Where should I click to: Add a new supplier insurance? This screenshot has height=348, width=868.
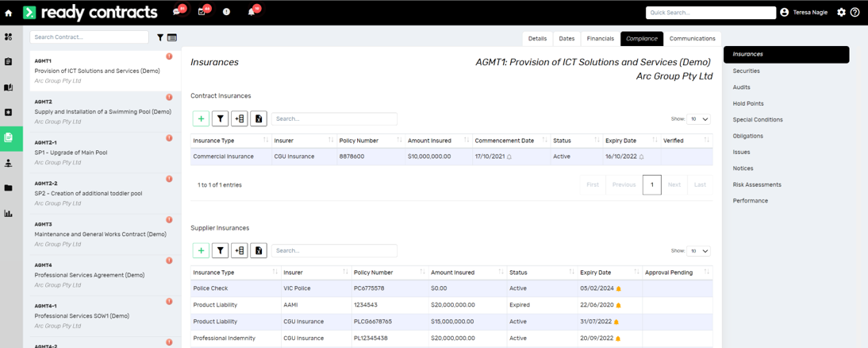pyautogui.click(x=201, y=250)
